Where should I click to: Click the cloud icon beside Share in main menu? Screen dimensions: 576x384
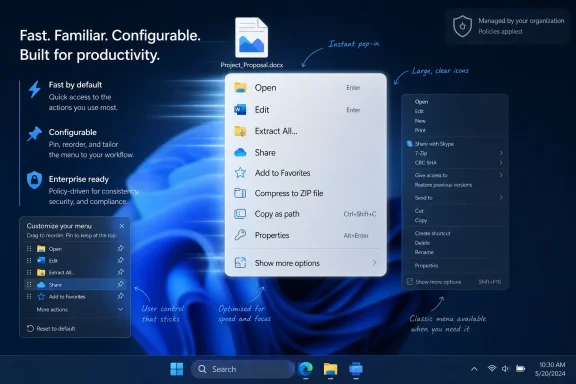coord(240,152)
